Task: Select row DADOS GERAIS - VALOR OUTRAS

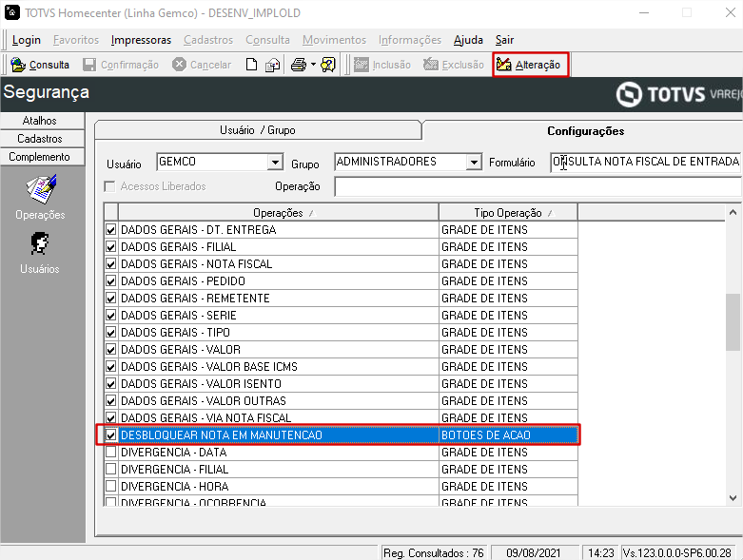Action: [341, 400]
